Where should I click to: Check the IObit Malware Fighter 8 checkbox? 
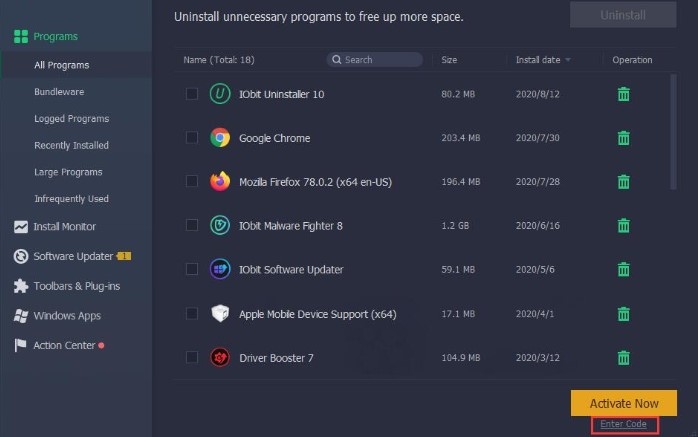192,225
